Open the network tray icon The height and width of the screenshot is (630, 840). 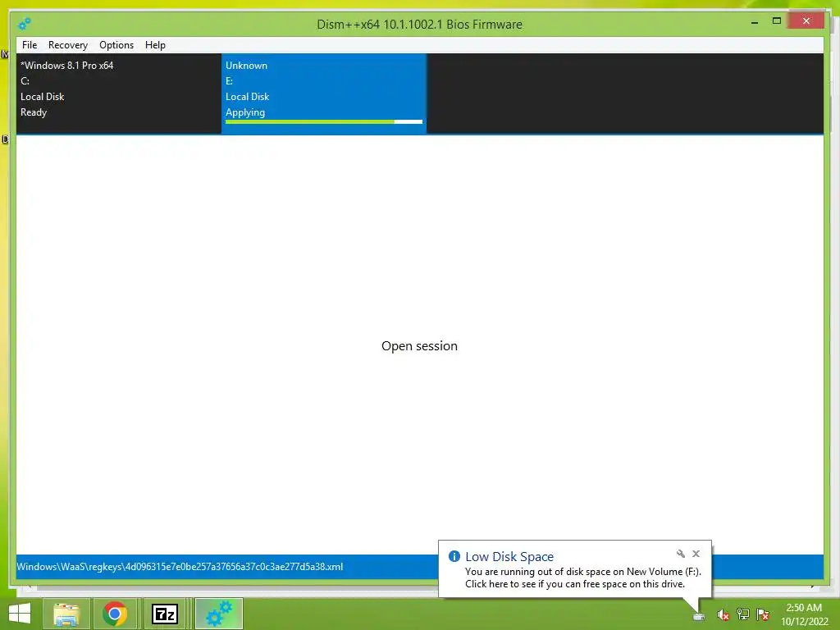click(x=743, y=614)
